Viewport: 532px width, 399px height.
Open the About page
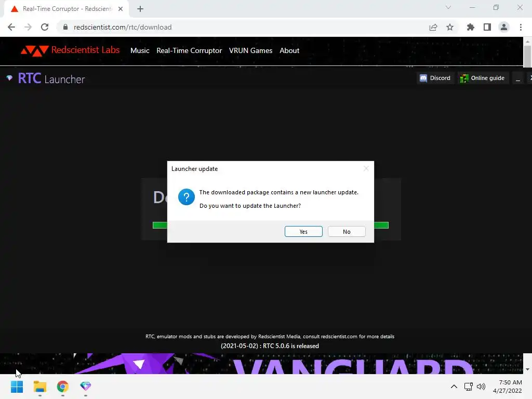pyautogui.click(x=289, y=50)
